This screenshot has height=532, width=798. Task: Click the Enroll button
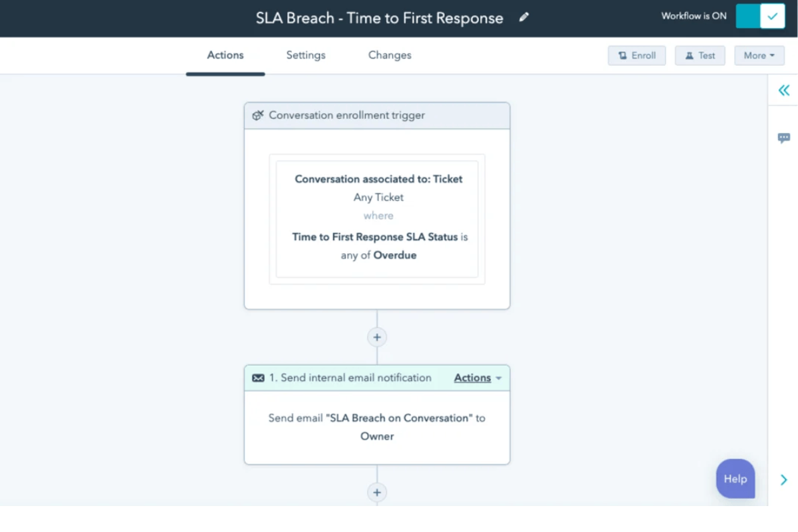pyautogui.click(x=636, y=56)
